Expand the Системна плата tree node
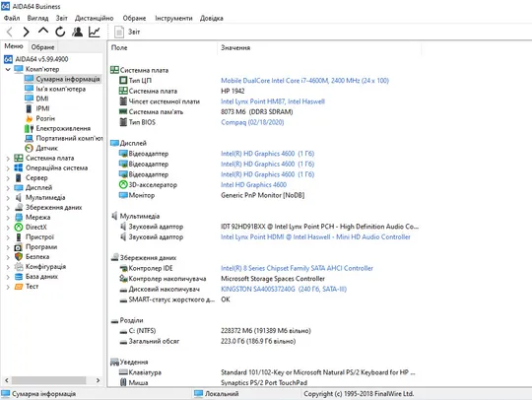The image size is (532, 400). click(x=8, y=158)
